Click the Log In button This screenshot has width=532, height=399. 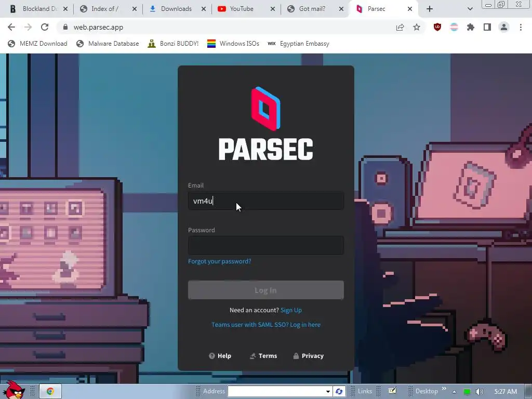(x=265, y=290)
